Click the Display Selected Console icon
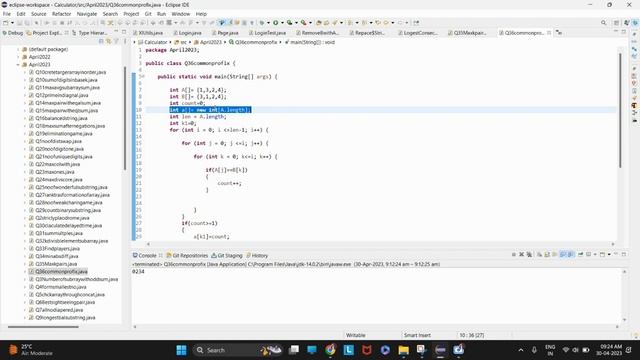 click(x=588, y=254)
